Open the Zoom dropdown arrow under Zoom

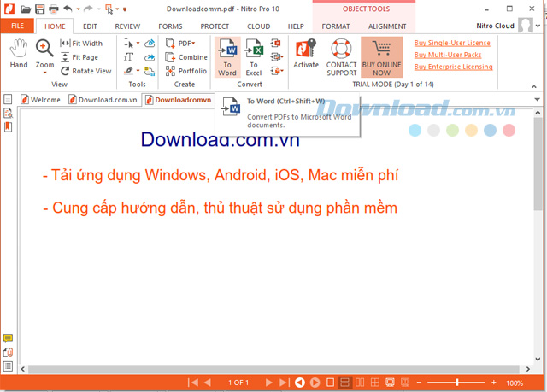pyautogui.click(x=44, y=73)
